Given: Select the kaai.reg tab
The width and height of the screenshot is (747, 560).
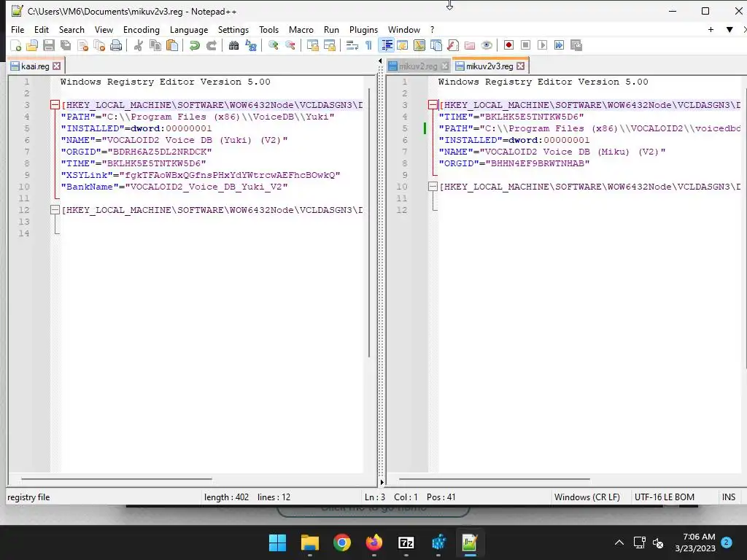Looking at the screenshot, I should click(x=35, y=66).
